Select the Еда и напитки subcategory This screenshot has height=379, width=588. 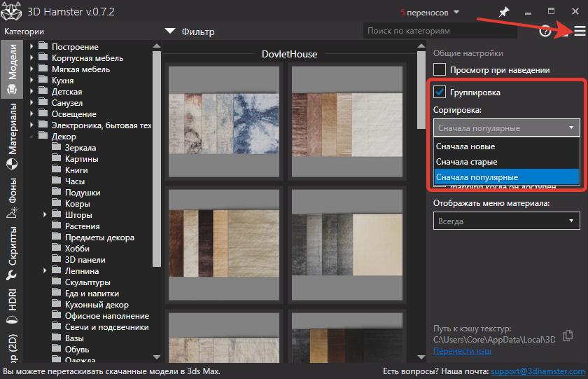(x=92, y=294)
